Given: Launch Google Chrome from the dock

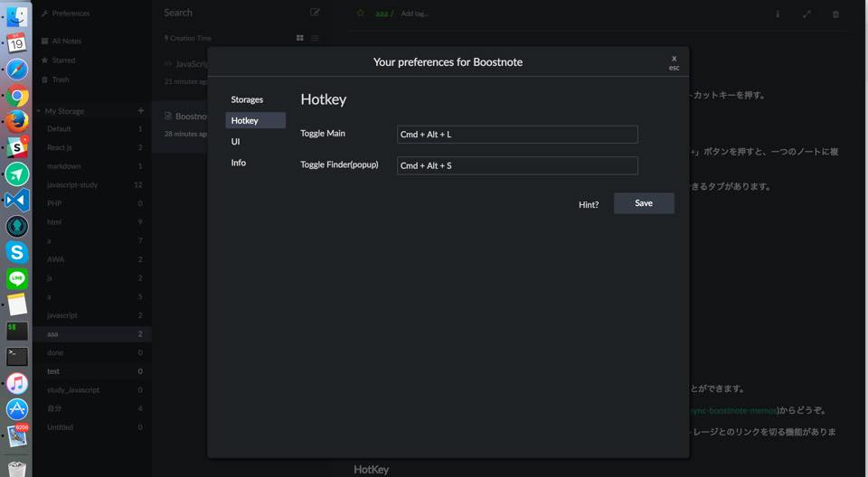Looking at the screenshot, I should [x=16, y=96].
